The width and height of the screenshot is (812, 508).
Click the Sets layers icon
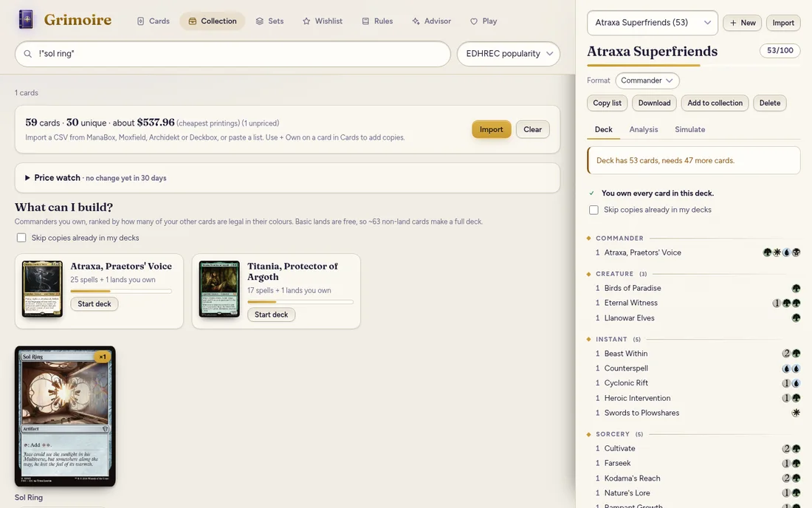[259, 21]
